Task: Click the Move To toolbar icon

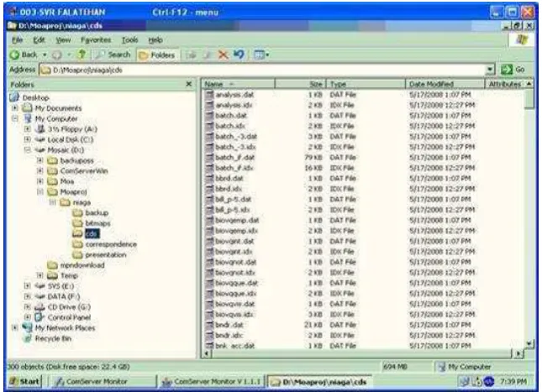Action: [192, 55]
